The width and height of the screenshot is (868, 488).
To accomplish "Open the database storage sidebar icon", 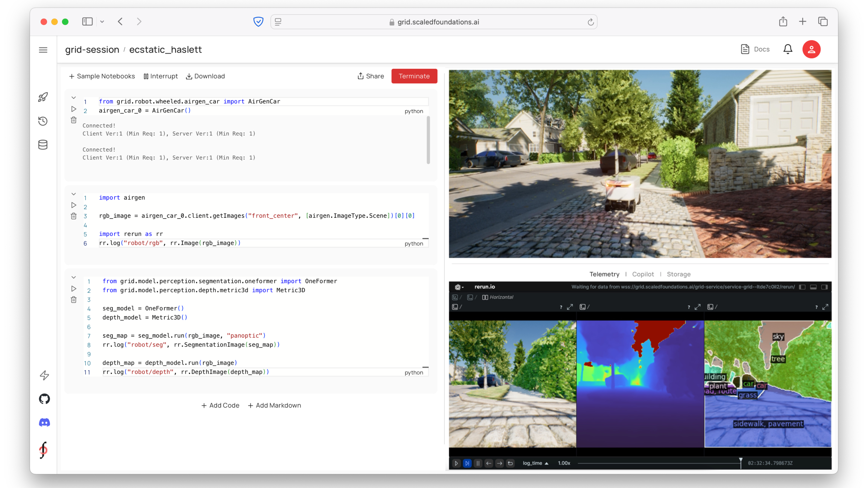I will tap(43, 145).
